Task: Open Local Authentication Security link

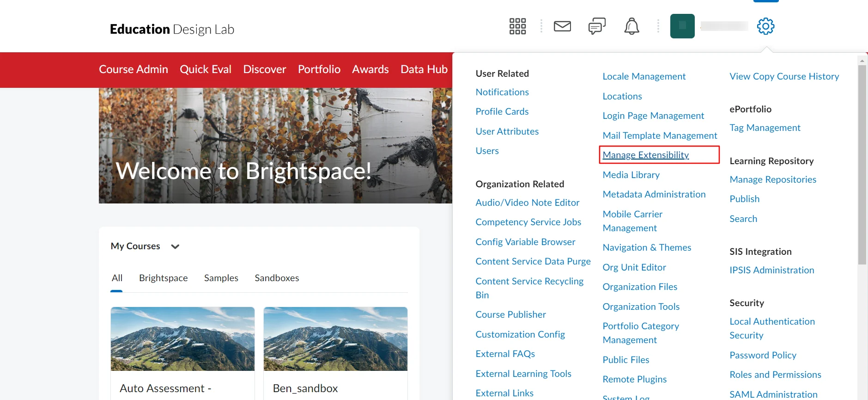Action: [x=772, y=328]
